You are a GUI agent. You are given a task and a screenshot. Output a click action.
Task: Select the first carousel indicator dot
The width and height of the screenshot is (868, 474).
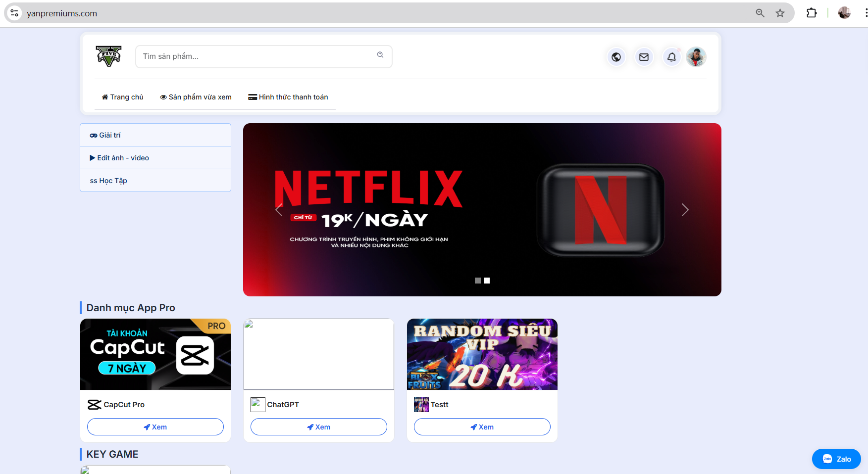pyautogui.click(x=478, y=281)
